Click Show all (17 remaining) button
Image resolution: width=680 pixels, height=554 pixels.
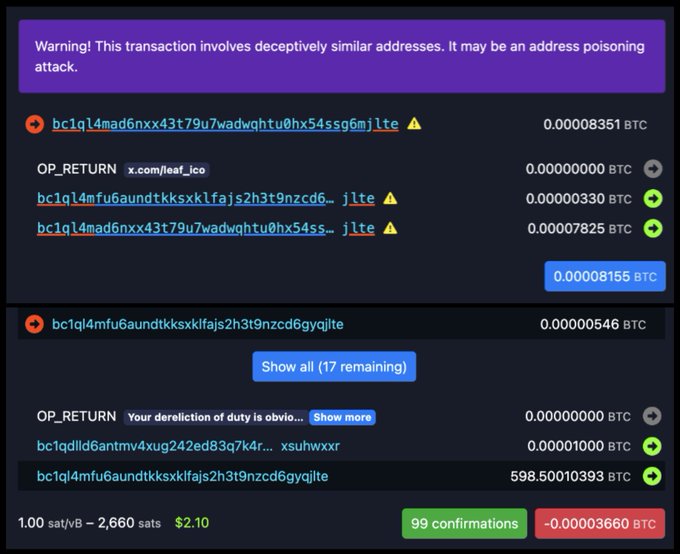(x=334, y=367)
